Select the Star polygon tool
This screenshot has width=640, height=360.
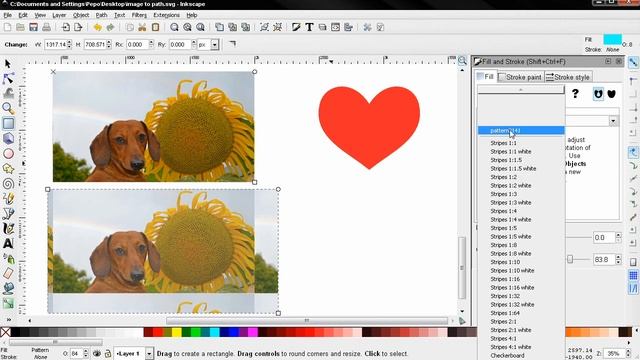click(8, 169)
